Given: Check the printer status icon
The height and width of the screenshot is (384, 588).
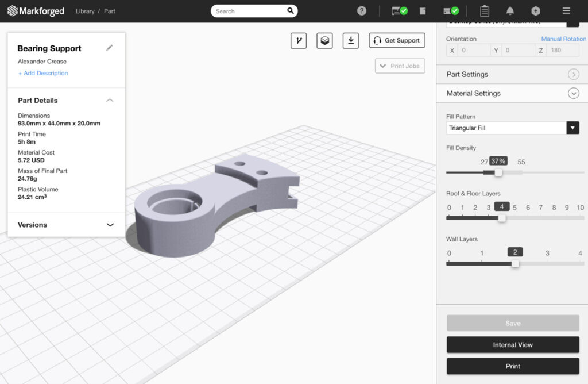Looking at the screenshot, I should pyautogui.click(x=398, y=10).
